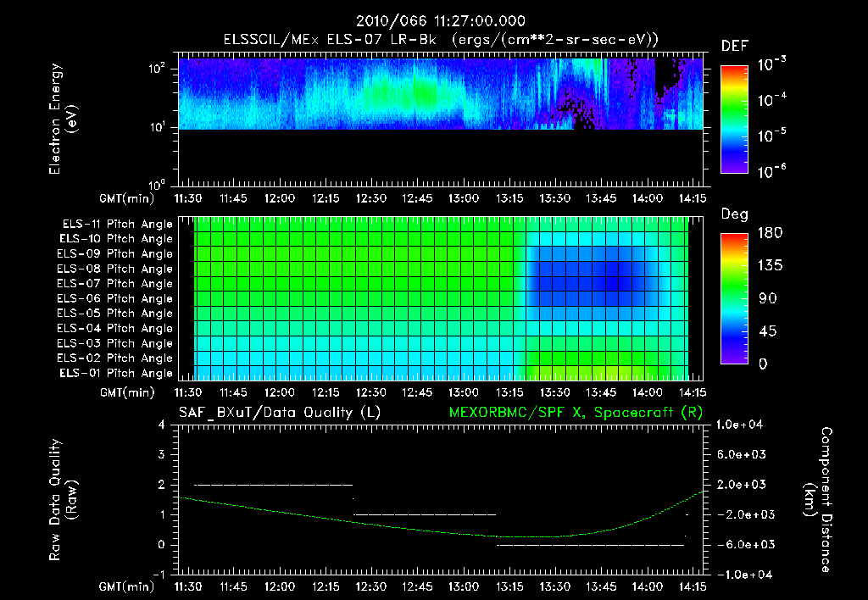The image size is (868, 600).
Task: Click the GMT(min) label under the spectrogram
Action: [x=127, y=198]
